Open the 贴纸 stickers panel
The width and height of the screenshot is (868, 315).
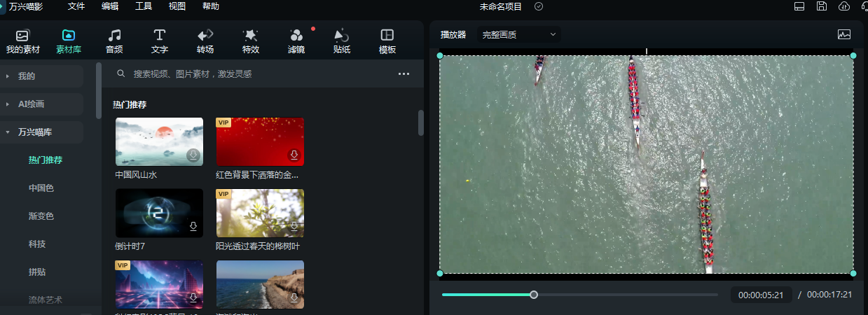pyautogui.click(x=342, y=41)
